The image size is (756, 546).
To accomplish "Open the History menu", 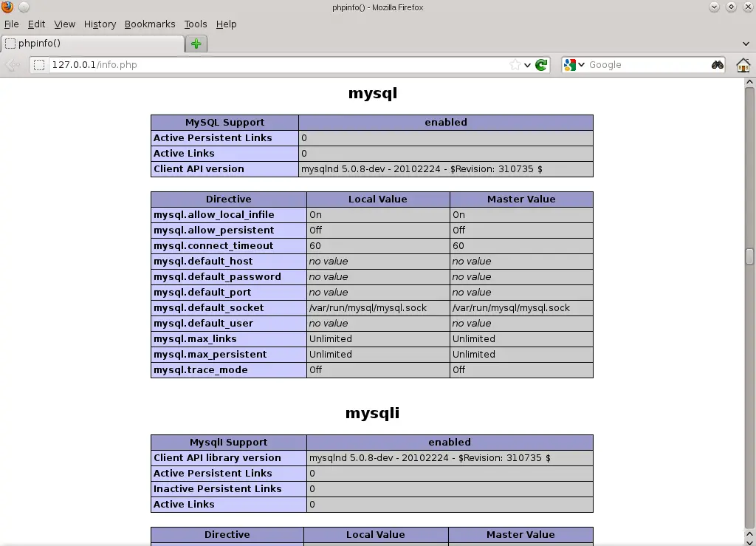I will 100,24.
